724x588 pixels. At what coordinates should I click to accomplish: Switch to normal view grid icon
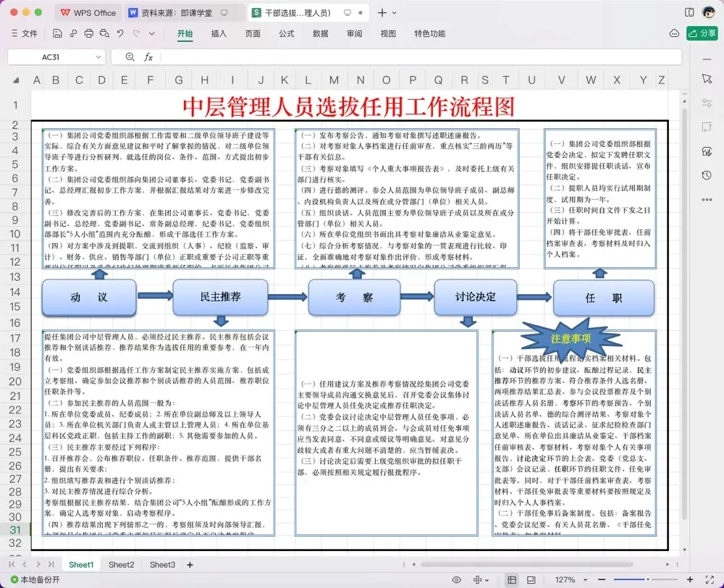pyautogui.click(x=512, y=580)
